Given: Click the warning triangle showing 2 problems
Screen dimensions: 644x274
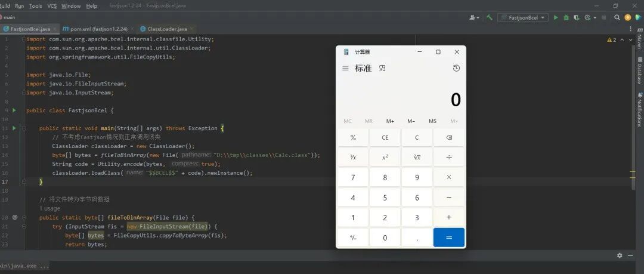Looking at the screenshot, I should coord(612,40).
